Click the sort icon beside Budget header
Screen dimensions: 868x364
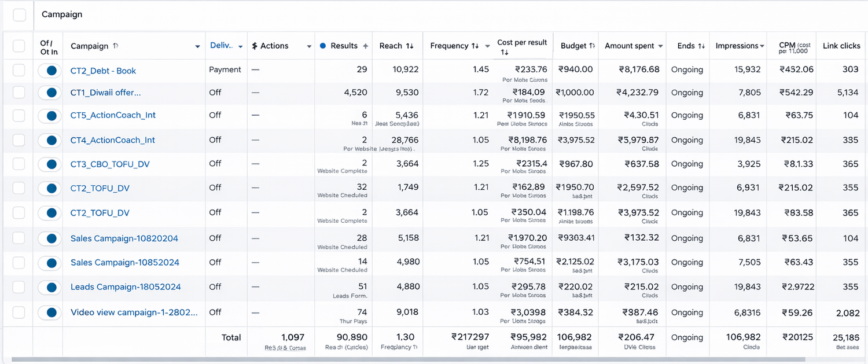pos(592,46)
